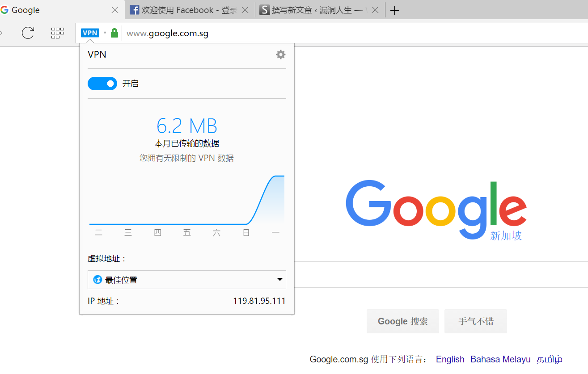588x374 pixels.
Task: Click the address bar URL www.google.com.sg
Action: [167, 33]
